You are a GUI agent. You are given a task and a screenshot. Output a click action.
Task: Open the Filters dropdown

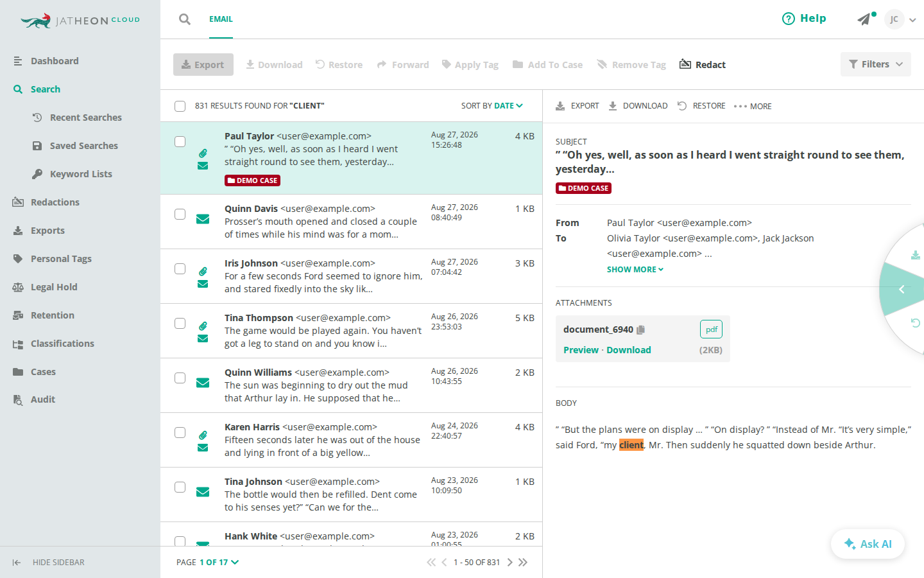click(875, 64)
